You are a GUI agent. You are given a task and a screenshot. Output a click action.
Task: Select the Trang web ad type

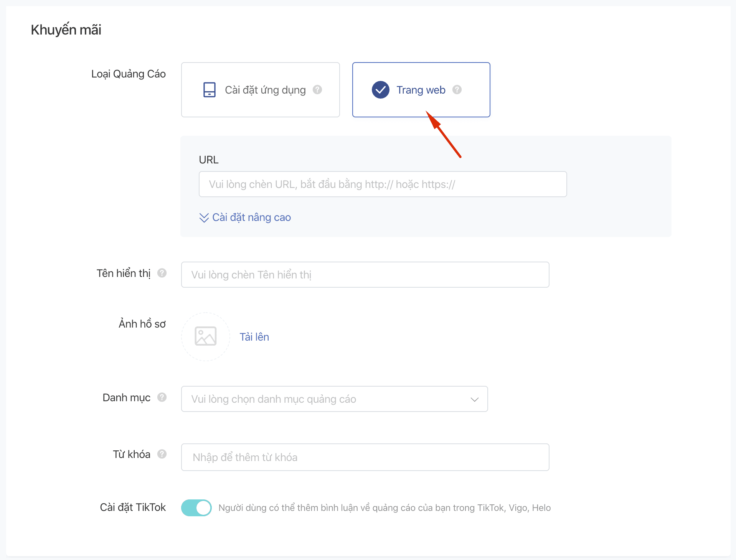pos(421,90)
